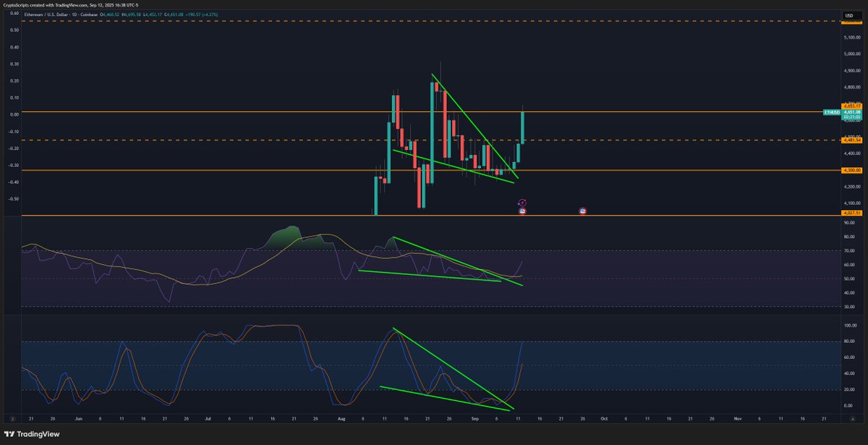The width and height of the screenshot is (868, 445).
Task: Open the purple lightning event icon
Action: [522, 204]
